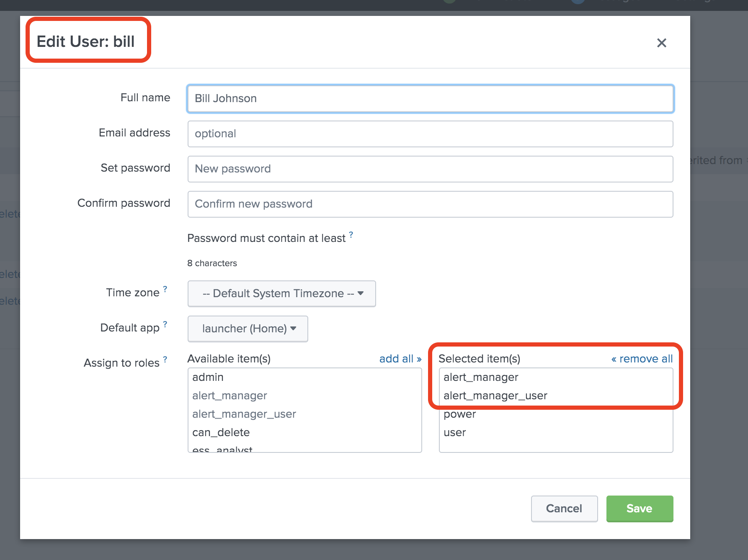Select alert_manager_user in available items
This screenshot has height=560, width=748.
(304, 414)
